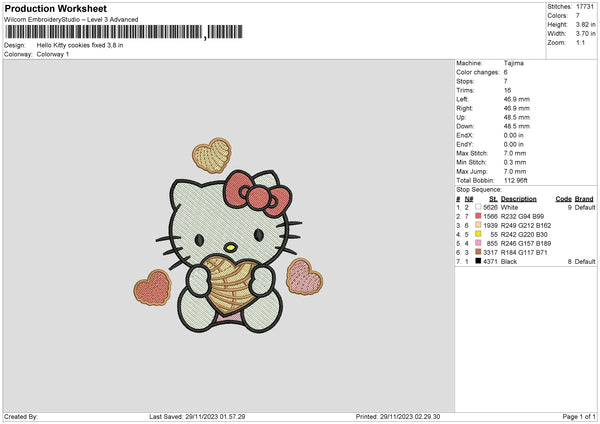Viewport: 600px width, 424px height.
Task: Click the Hello Kitty embroidery design preview
Action: coord(228,235)
